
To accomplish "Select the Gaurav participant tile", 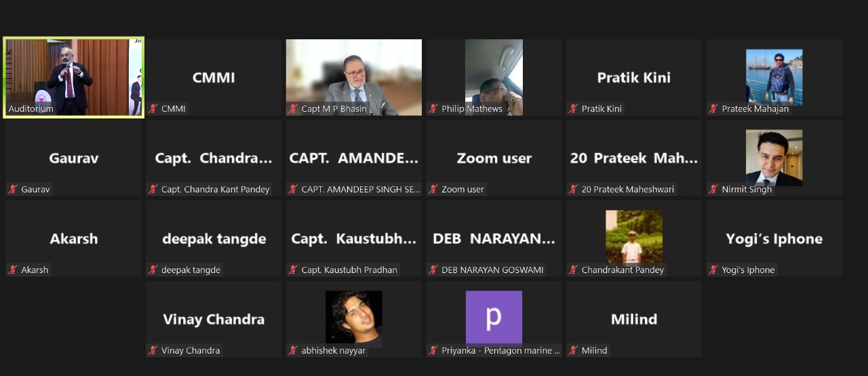I will 73,159.
